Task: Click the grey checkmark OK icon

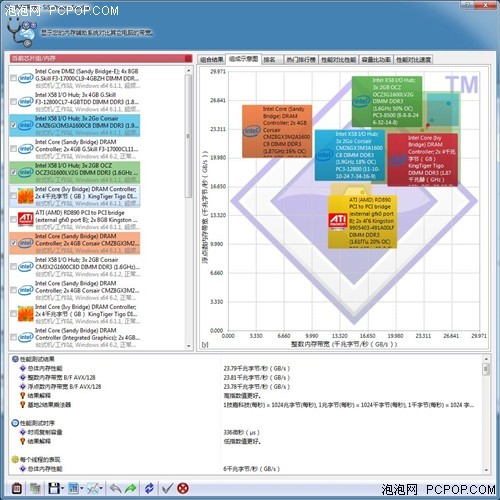Action: 167,489
